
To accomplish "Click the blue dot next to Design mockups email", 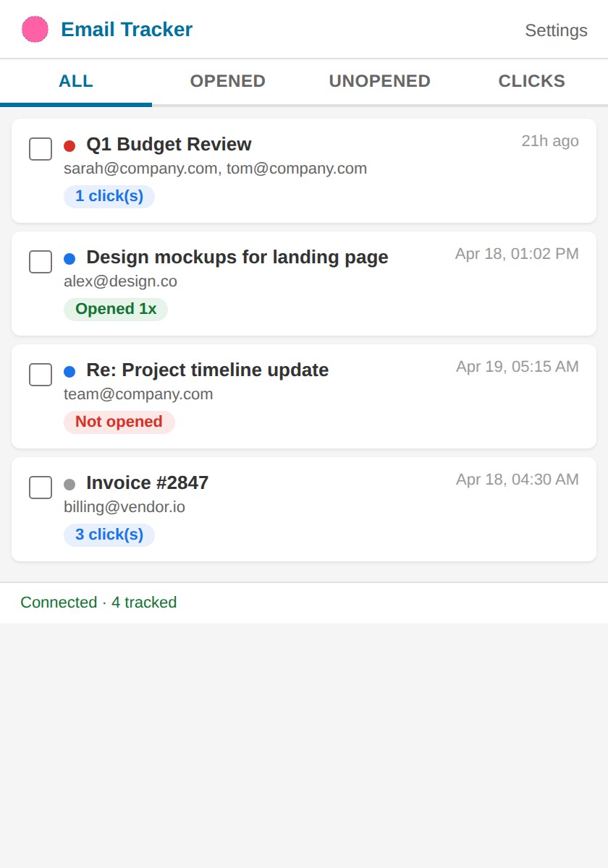I will coord(69,258).
